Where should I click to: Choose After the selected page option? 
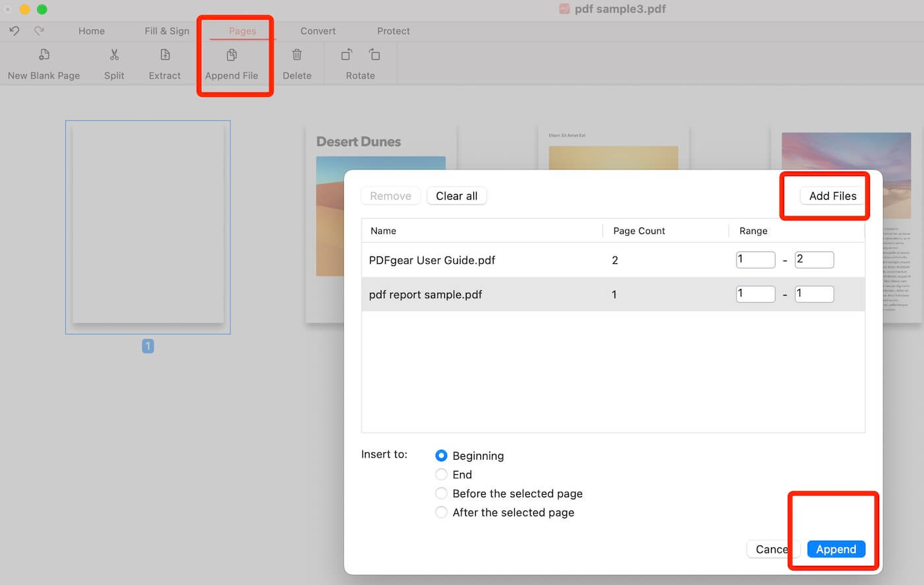(442, 512)
